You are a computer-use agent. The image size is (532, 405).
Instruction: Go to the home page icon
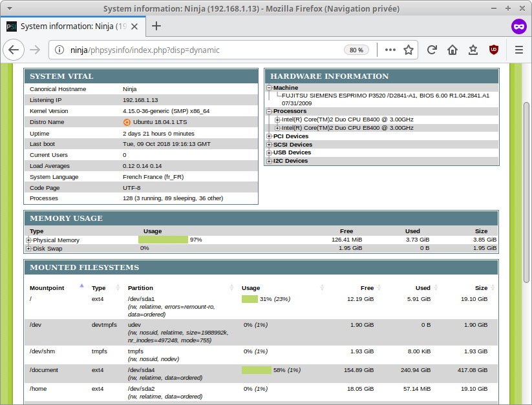(452, 50)
